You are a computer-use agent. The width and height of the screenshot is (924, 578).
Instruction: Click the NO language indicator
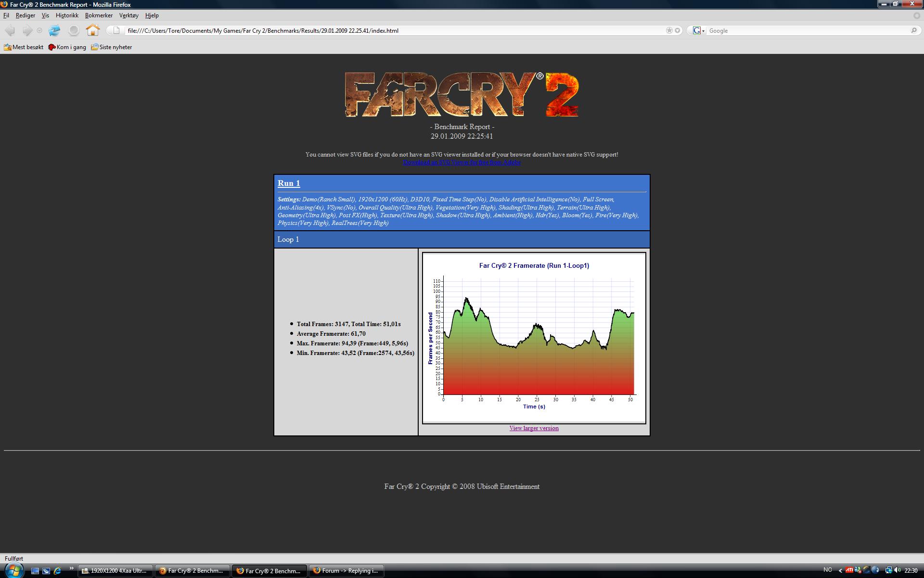(828, 570)
